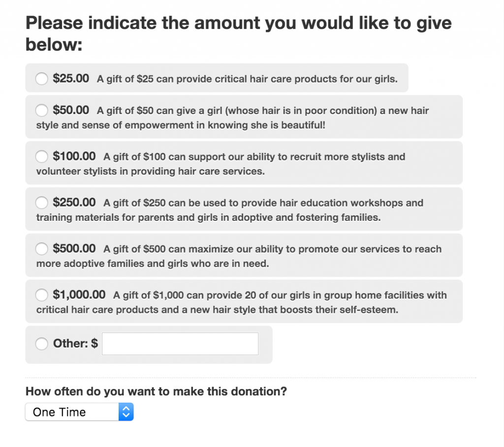Select the $50.00 gift amount
Image resolution: width=504 pixels, height=447 pixels.
41,110
